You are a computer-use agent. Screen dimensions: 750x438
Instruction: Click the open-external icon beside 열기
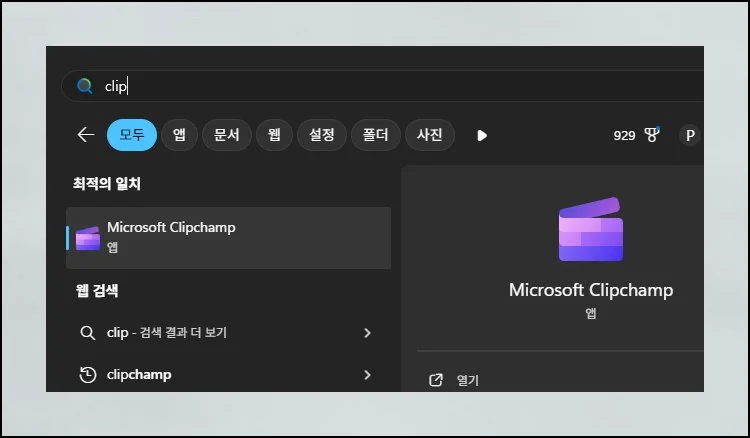(x=436, y=380)
